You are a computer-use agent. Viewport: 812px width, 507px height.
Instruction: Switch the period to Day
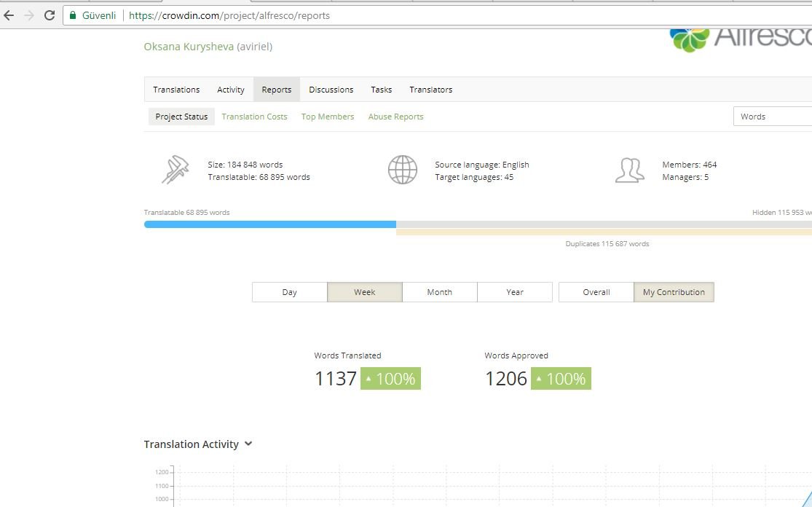click(290, 292)
